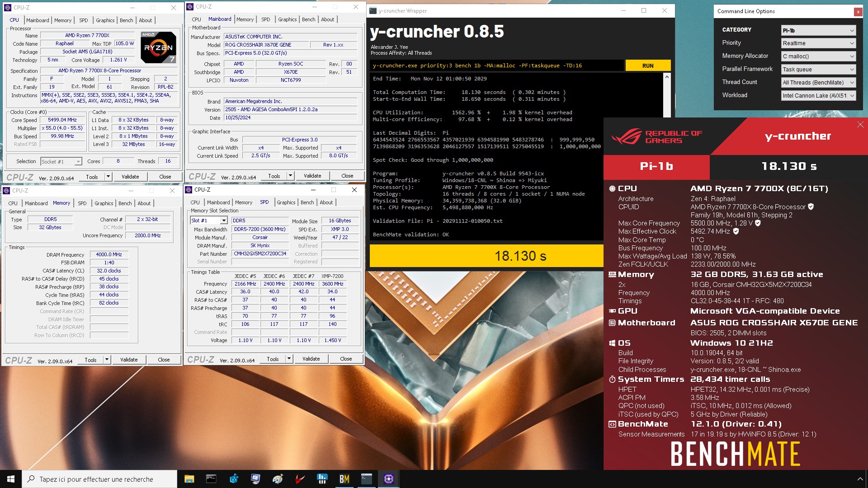Viewport: 868px width, 488px height.
Task: Open File Explorer from the taskbar
Action: [x=189, y=479]
